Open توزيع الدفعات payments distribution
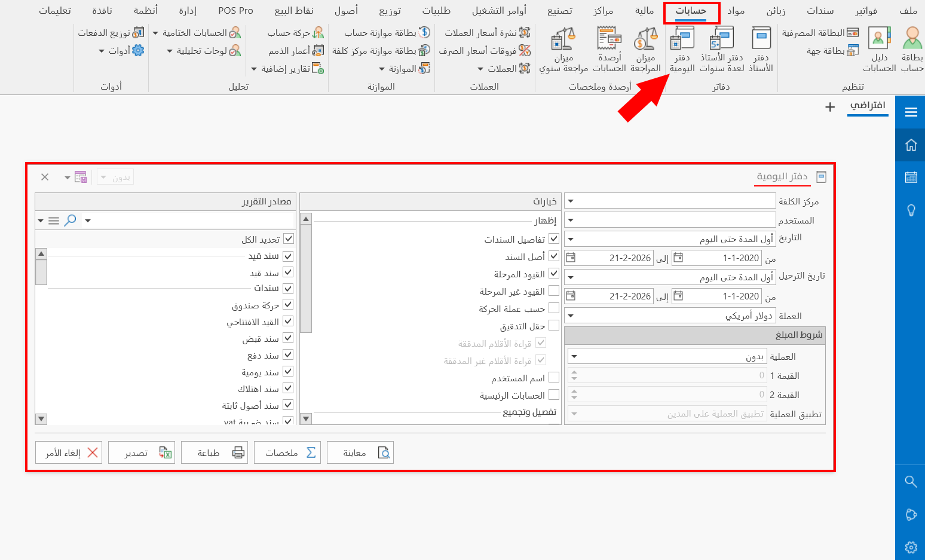 (x=111, y=33)
